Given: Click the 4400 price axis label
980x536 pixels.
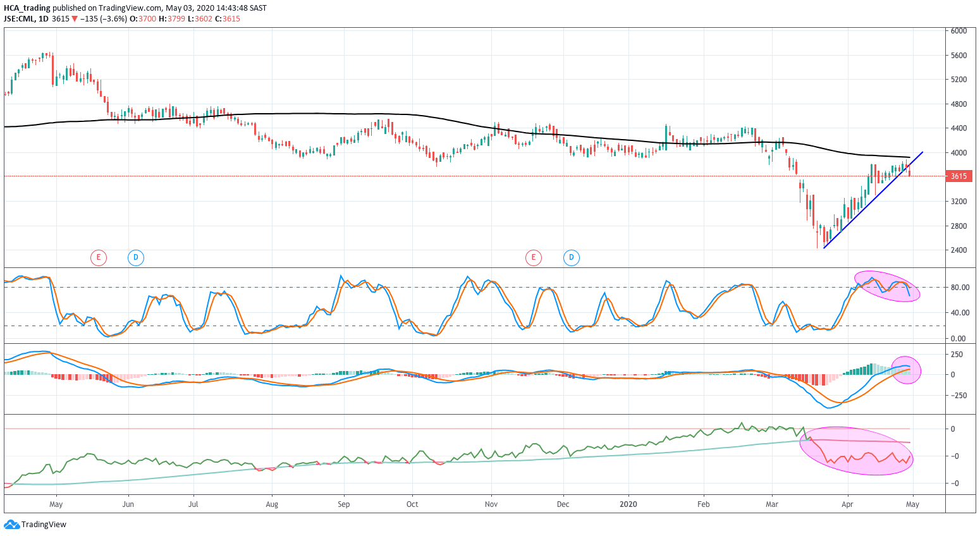Looking at the screenshot, I should click(x=959, y=128).
